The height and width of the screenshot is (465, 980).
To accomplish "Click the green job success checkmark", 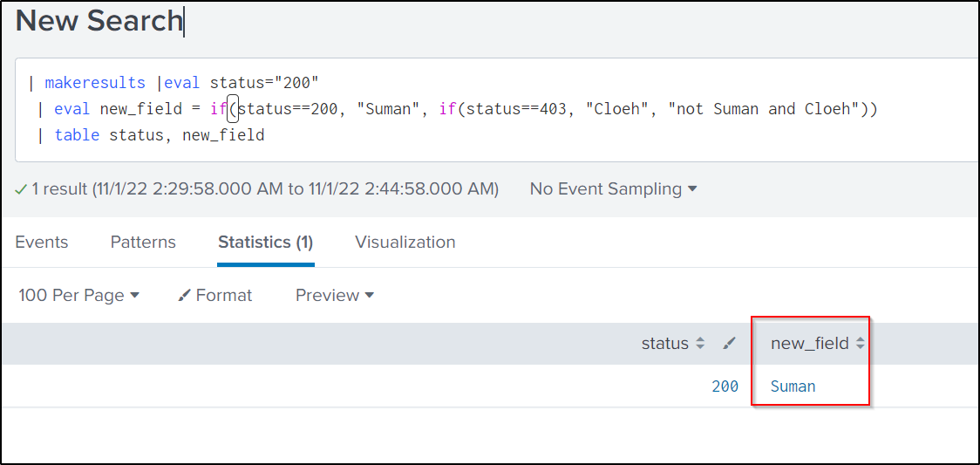I will [x=21, y=189].
